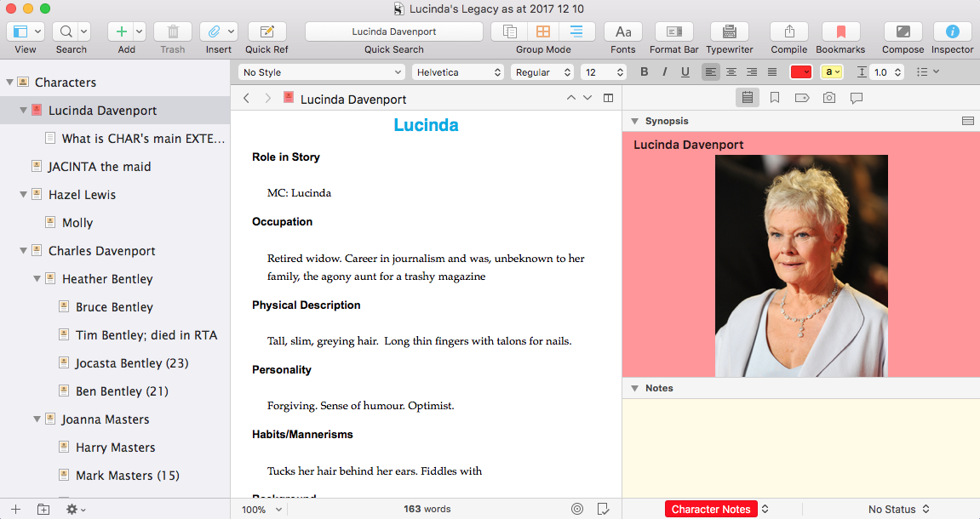Collapse the Notes section

(635, 389)
